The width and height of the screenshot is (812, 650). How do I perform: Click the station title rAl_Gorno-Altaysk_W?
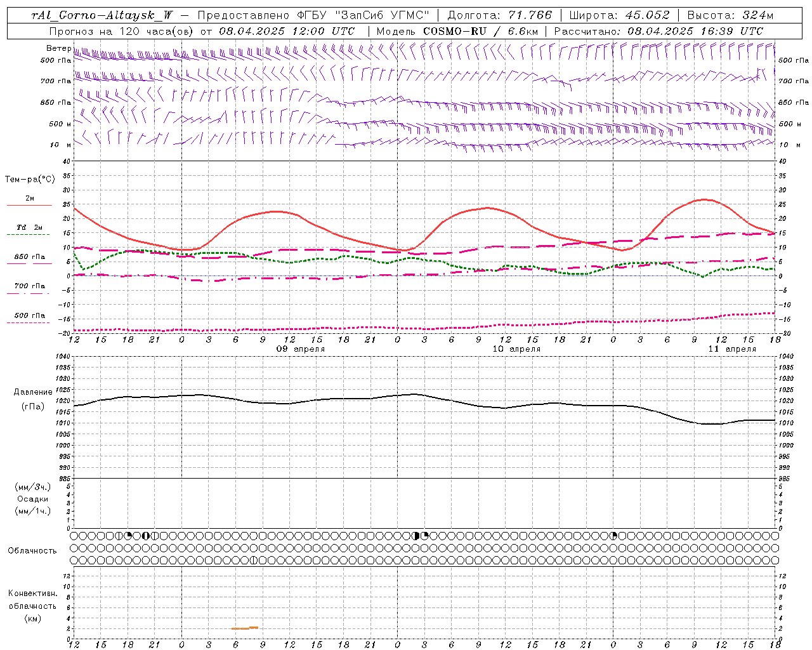102,15
